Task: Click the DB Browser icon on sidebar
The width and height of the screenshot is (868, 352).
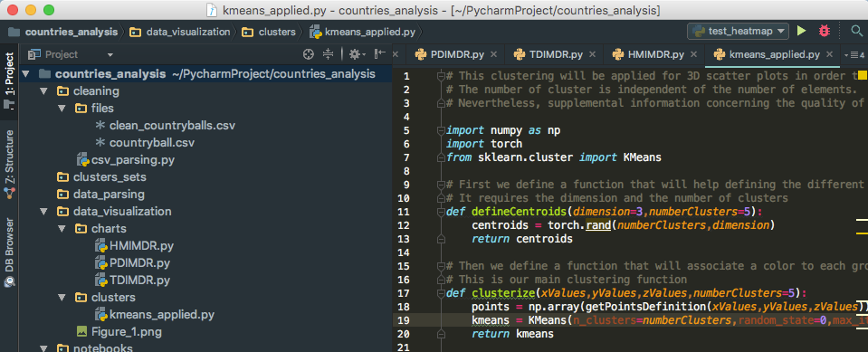Action: coord(9,281)
